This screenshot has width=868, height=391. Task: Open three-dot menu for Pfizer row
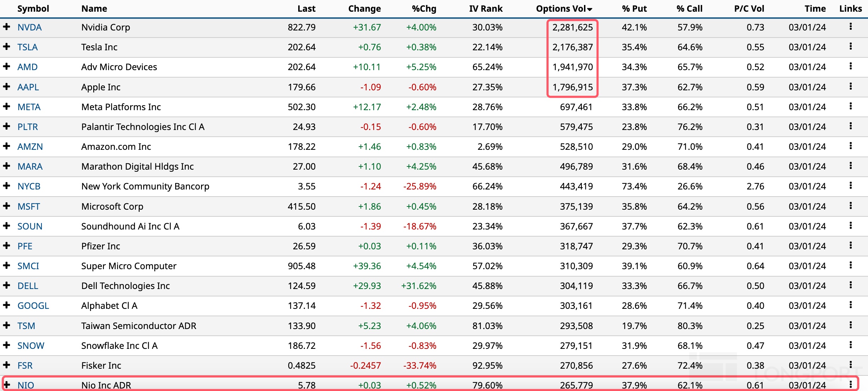(850, 245)
